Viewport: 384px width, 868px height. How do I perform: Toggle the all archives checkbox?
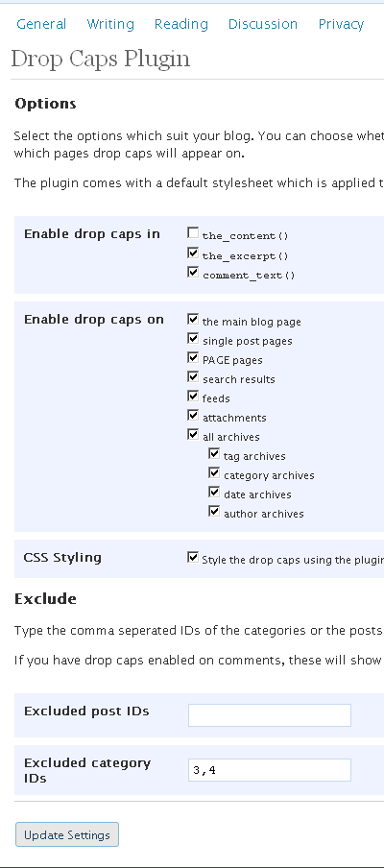pos(193,435)
